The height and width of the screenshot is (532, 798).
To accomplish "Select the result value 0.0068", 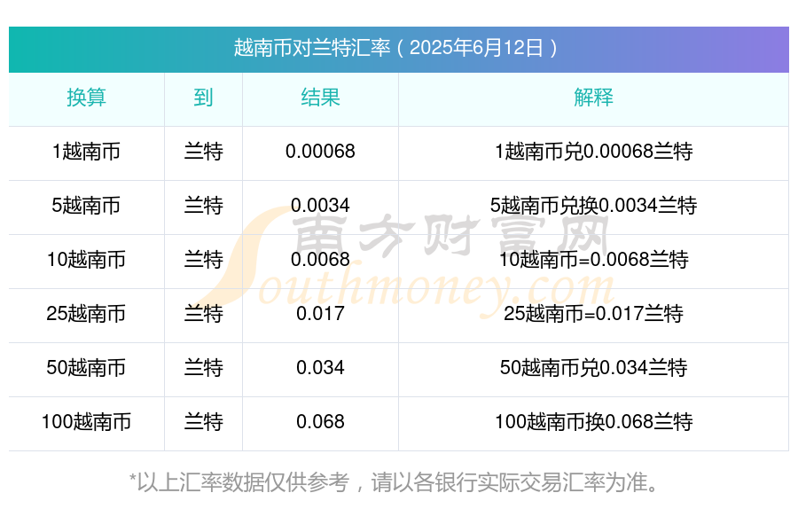I will [x=320, y=260].
